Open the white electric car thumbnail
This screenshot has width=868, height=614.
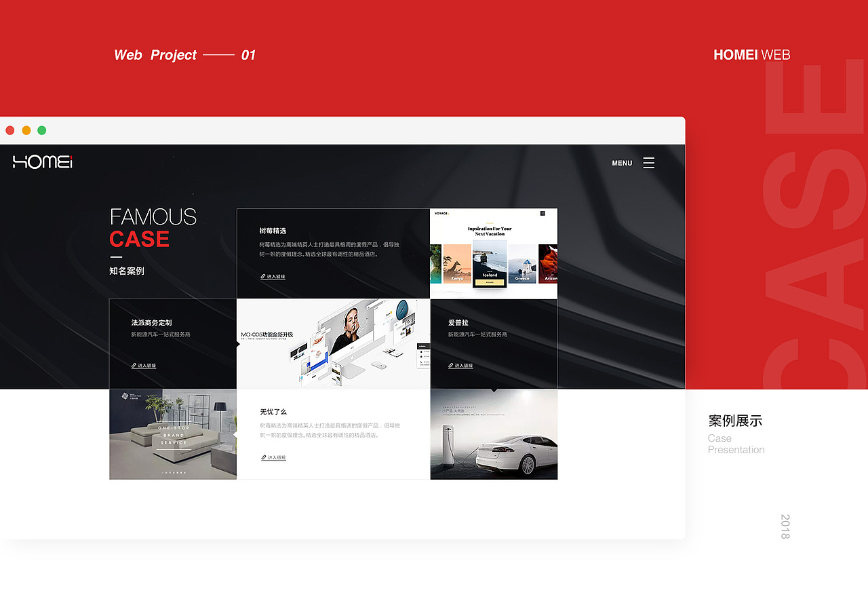(494, 434)
